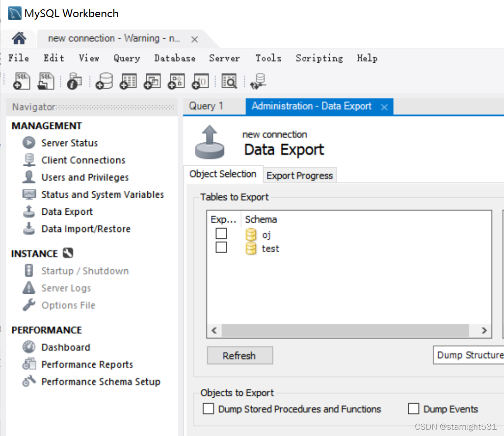Search table data toolbar icon
504x436 pixels.
[229, 81]
